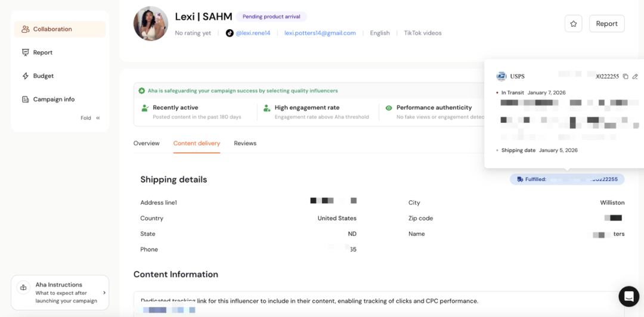The width and height of the screenshot is (644, 317).
Task: Select Campaign info in sidebar
Action: coord(54,100)
